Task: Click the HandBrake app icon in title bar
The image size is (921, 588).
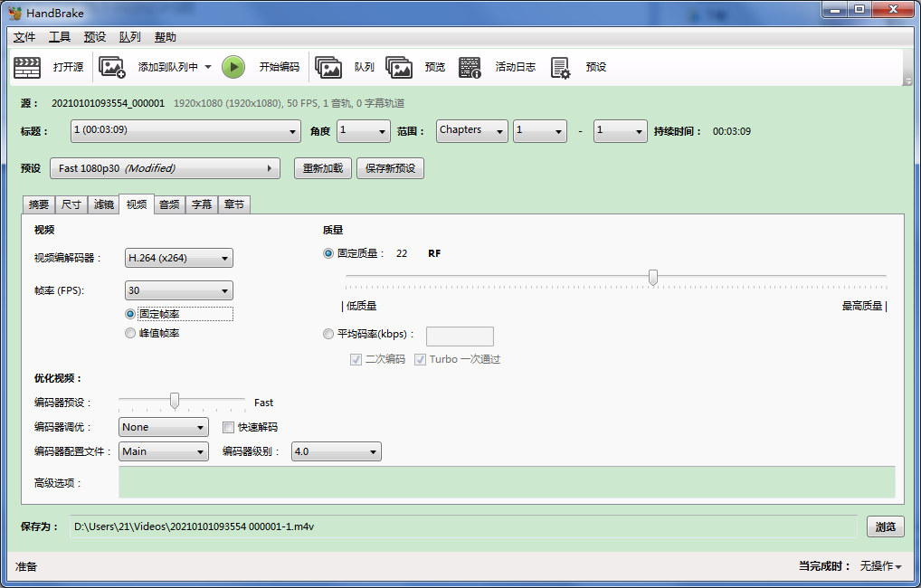Action: coord(14,13)
